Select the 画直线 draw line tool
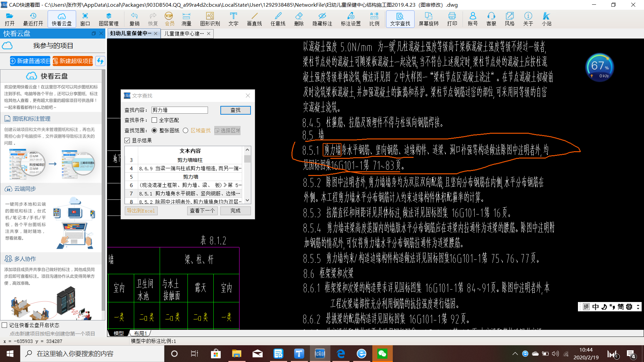The height and width of the screenshot is (362, 644). [x=254, y=19]
